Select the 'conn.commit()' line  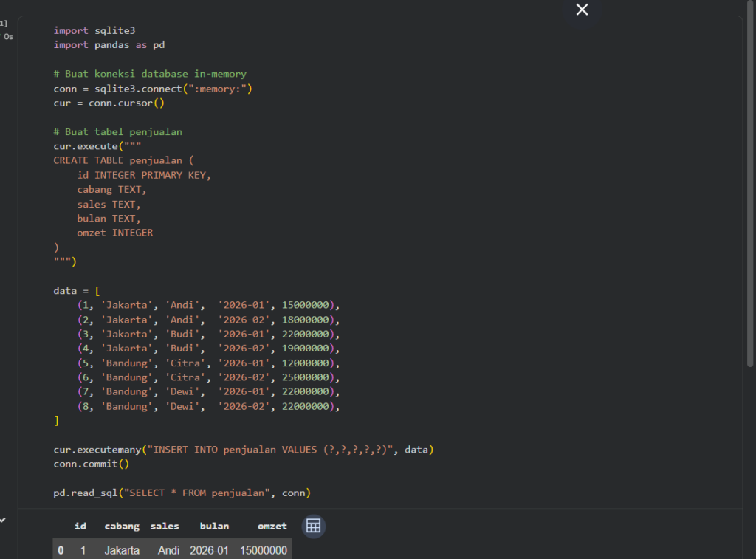coord(91,464)
